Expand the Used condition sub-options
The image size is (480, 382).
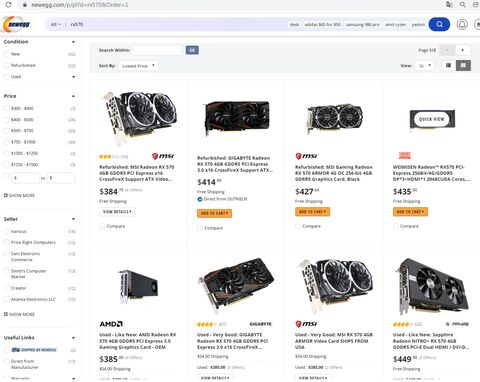click(73, 77)
